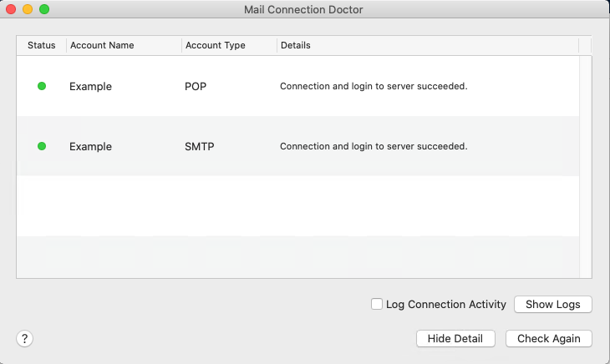Open help with the question mark button
Screen dimensions: 610x364
point(25,338)
